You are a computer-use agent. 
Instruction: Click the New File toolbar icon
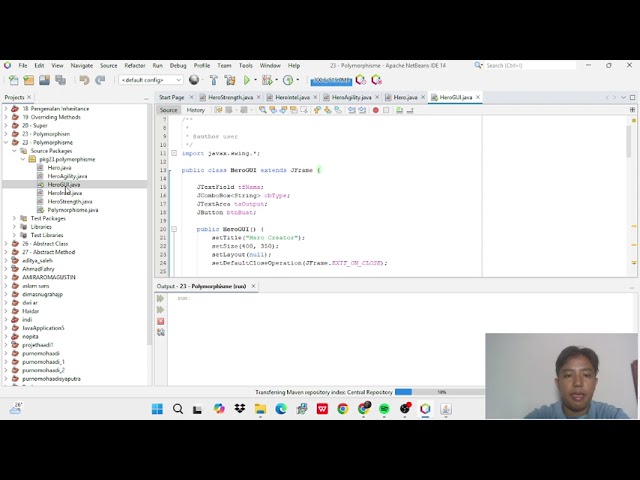click(x=13, y=80)
